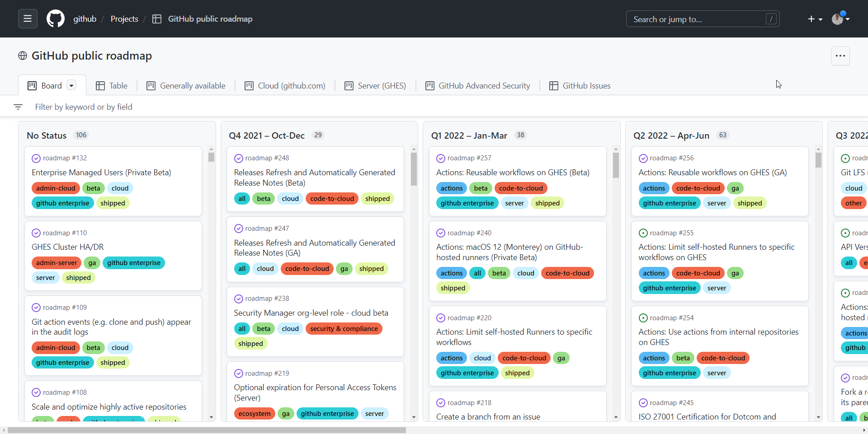Viewport: 868px width, 434px height.
Task: Open the GHES Cluster HA/DR card title
Action: point(68,247)
